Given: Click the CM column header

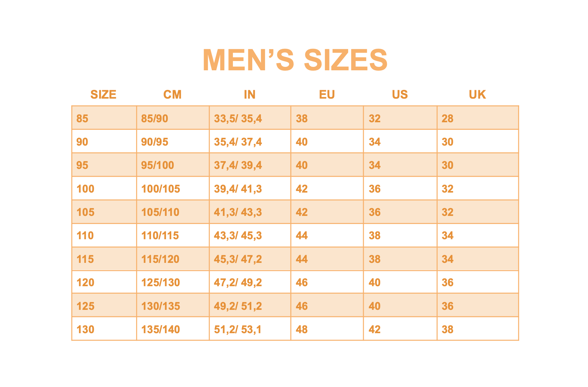Looking at the screenshot, I should tap(172, 95).
